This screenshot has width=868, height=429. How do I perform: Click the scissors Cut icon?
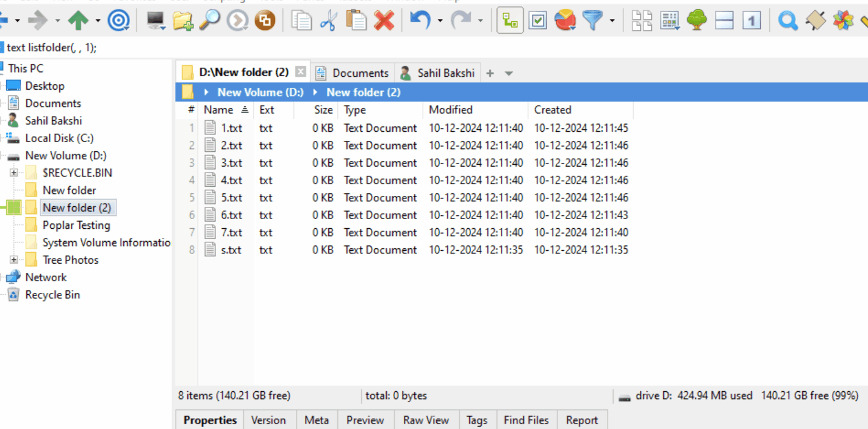pyautogui.click(x=328, y=21)
